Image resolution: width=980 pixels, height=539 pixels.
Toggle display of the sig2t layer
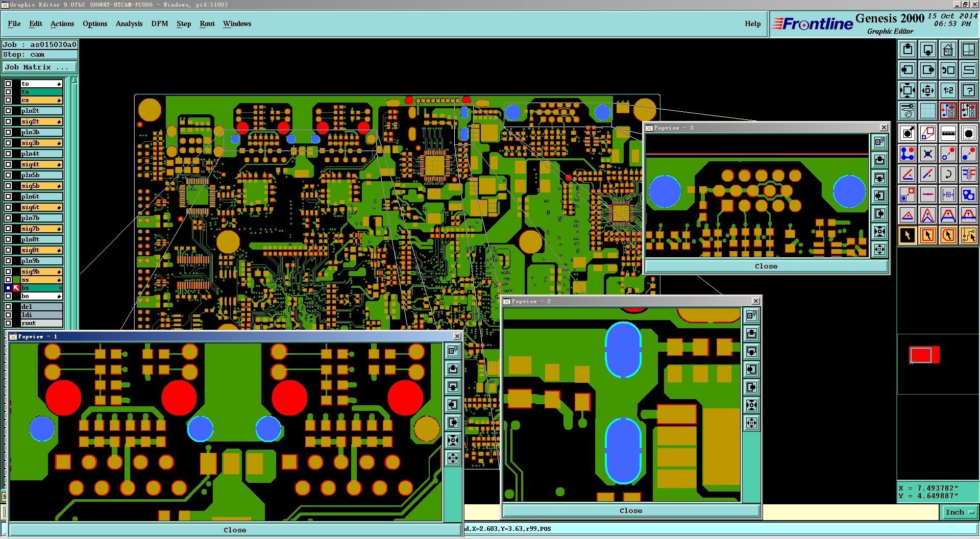click(x=8, y=121)
